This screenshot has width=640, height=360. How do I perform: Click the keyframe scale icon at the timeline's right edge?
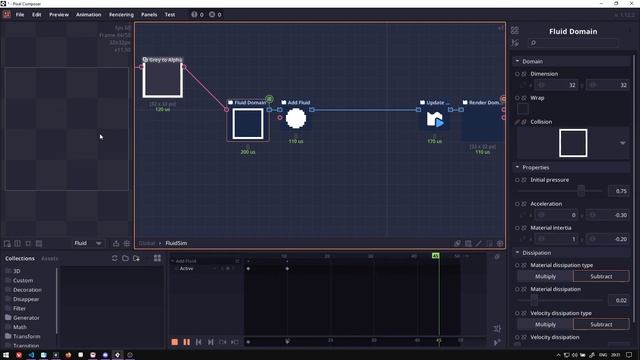click(x=497, y=329)
